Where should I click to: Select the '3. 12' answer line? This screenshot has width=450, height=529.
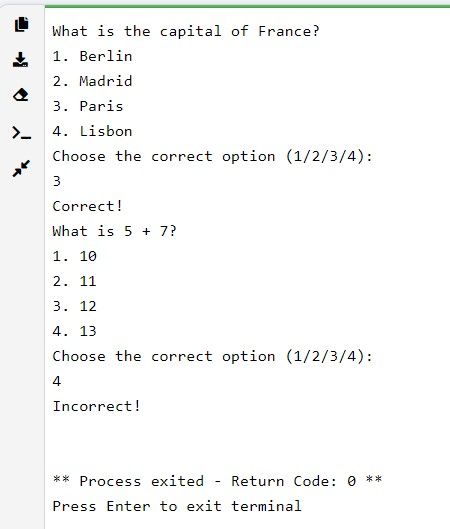point(75,306)
